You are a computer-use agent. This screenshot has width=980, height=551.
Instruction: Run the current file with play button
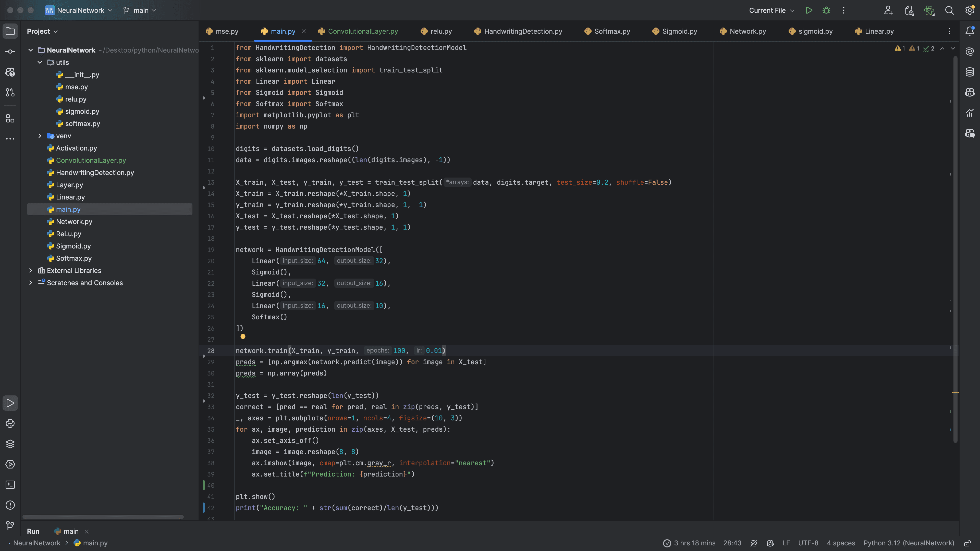(x=809, y=10)
